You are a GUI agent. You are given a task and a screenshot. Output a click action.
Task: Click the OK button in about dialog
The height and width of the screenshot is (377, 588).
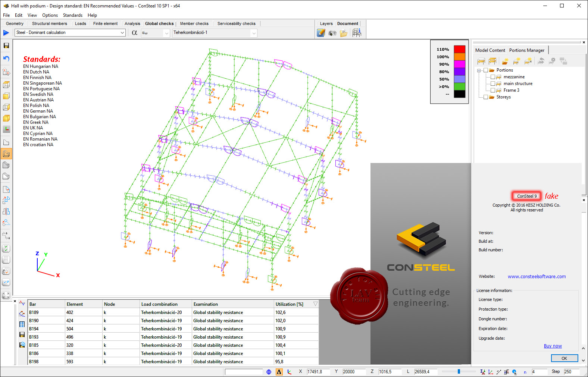pyautogui.click(x=564, y=358)
